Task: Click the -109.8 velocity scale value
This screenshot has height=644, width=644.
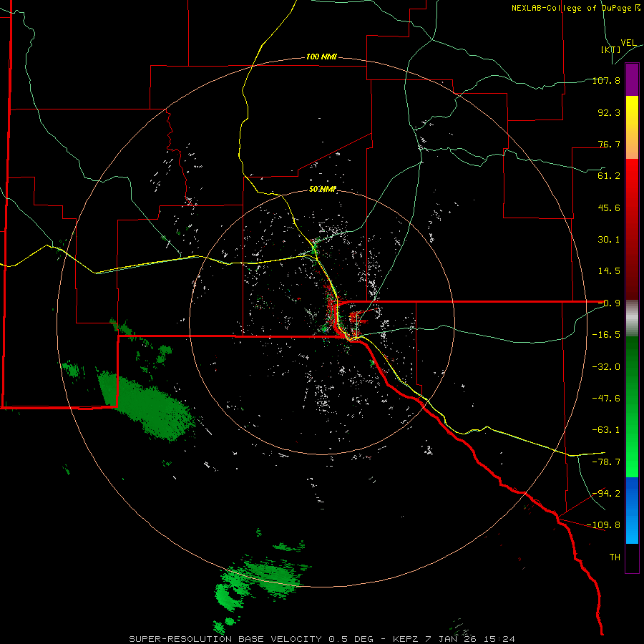Action: (604, 525)
